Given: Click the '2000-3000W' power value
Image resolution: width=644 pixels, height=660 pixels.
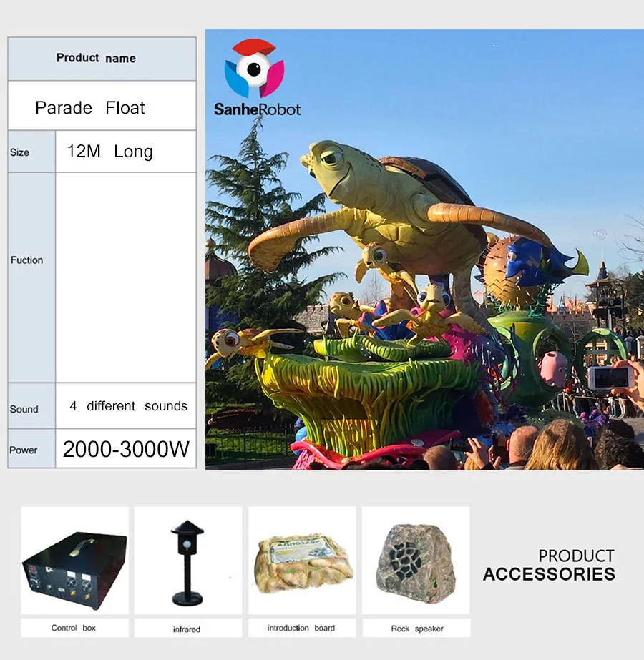Looking at the screenshot, I should pyautogui.click(x=126, y=448).
